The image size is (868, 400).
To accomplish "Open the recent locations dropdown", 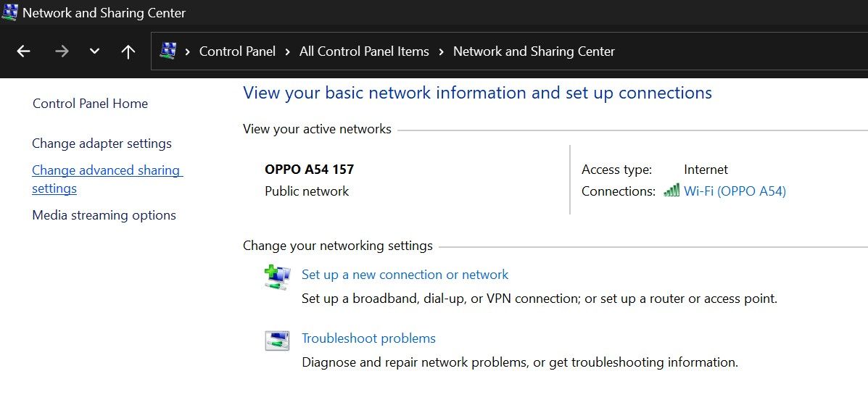I will 94,51.
